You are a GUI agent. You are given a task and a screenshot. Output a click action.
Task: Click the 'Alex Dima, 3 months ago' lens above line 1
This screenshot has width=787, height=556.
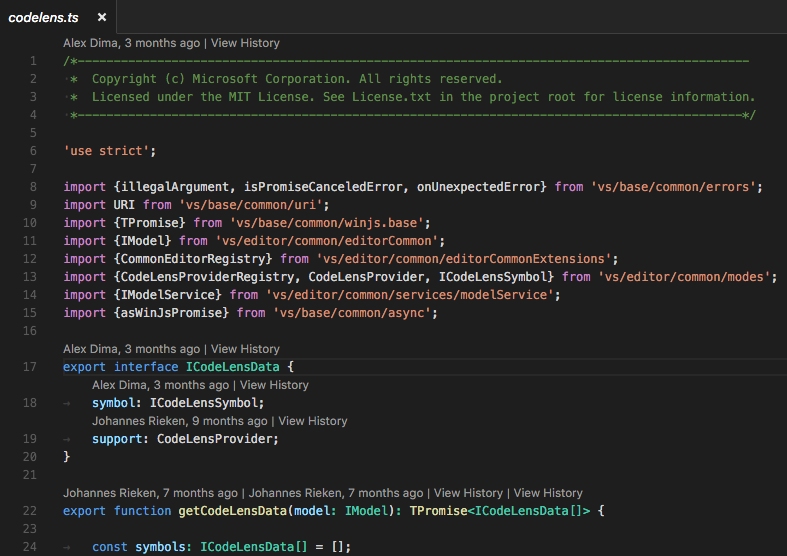tap(131, 43)
